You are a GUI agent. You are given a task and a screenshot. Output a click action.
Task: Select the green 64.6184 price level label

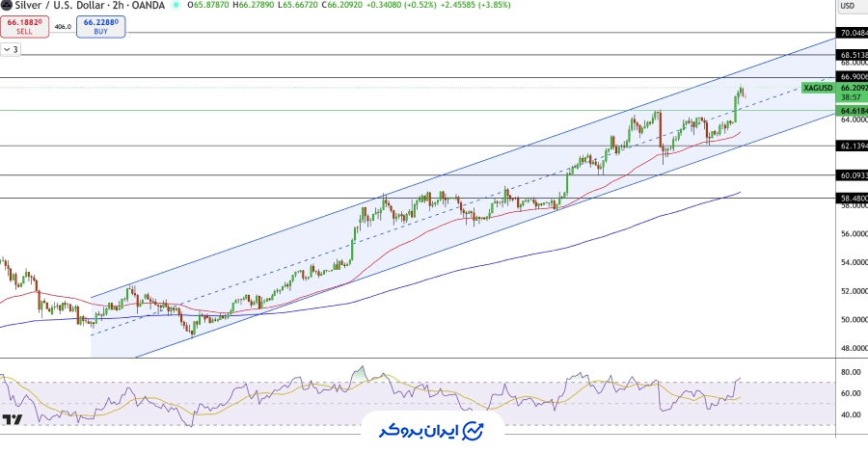(x=853, y=111)
